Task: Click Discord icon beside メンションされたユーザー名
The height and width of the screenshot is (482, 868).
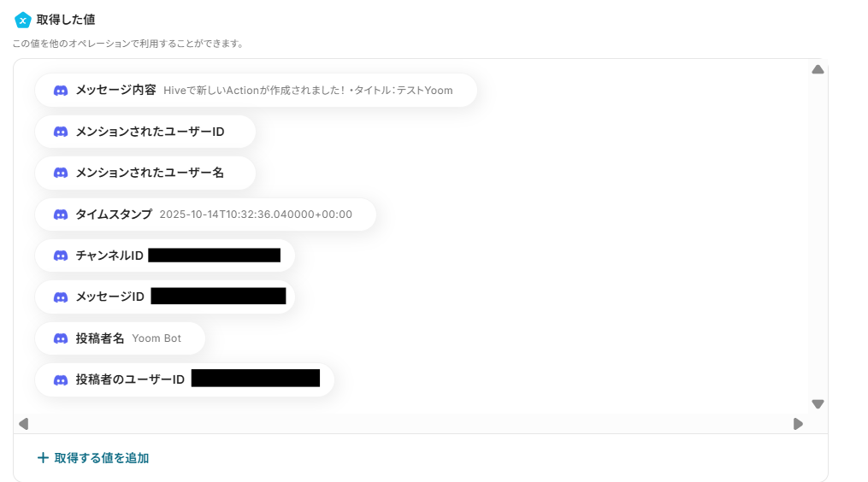Action: pos(61,173)
